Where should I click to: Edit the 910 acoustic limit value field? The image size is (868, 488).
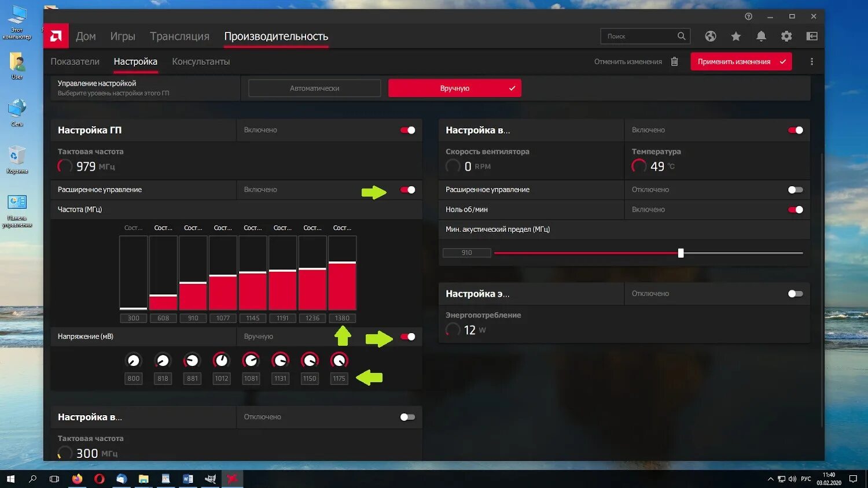click(x=467, y=253)
